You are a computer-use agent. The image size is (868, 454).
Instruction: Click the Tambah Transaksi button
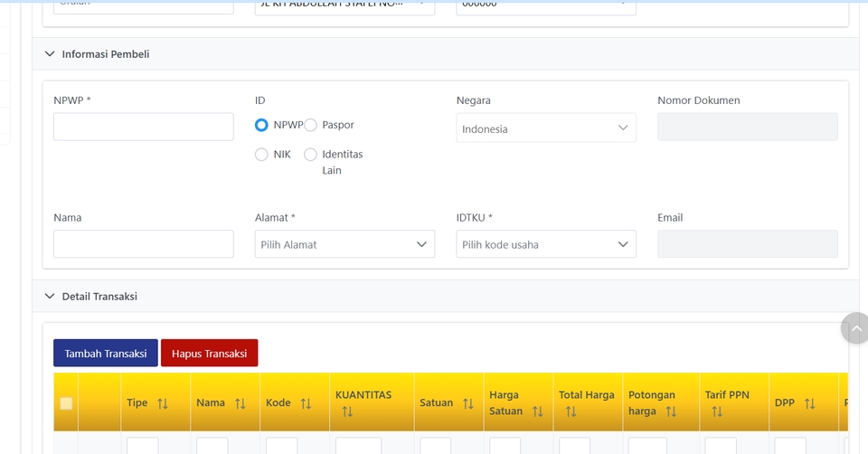click(x=106, y=354)
